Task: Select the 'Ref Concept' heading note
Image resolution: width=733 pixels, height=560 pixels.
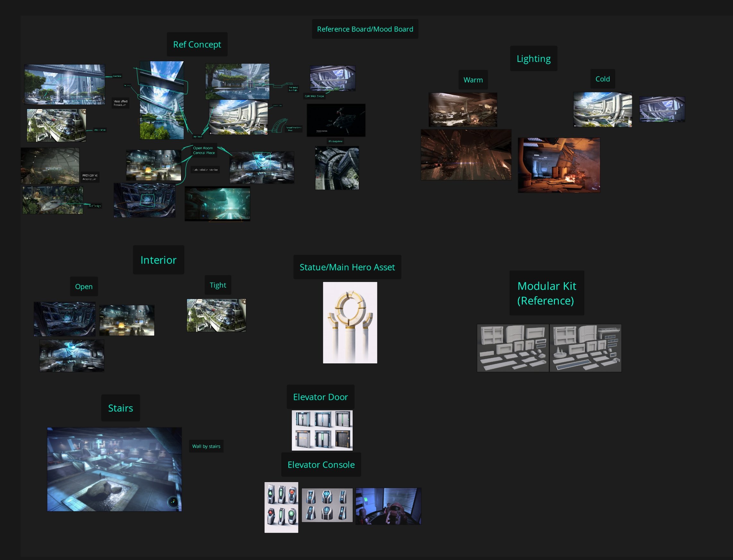Action: [x=197, y=44]
